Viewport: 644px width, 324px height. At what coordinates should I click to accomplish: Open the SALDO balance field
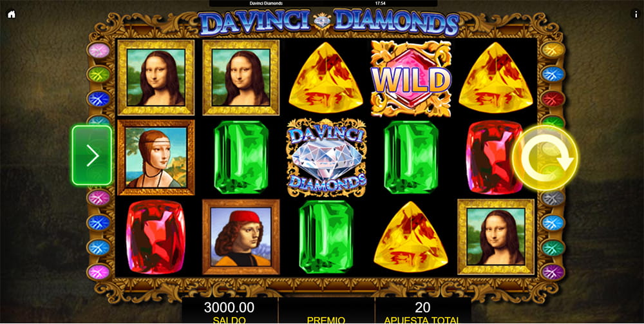[229, 311]
